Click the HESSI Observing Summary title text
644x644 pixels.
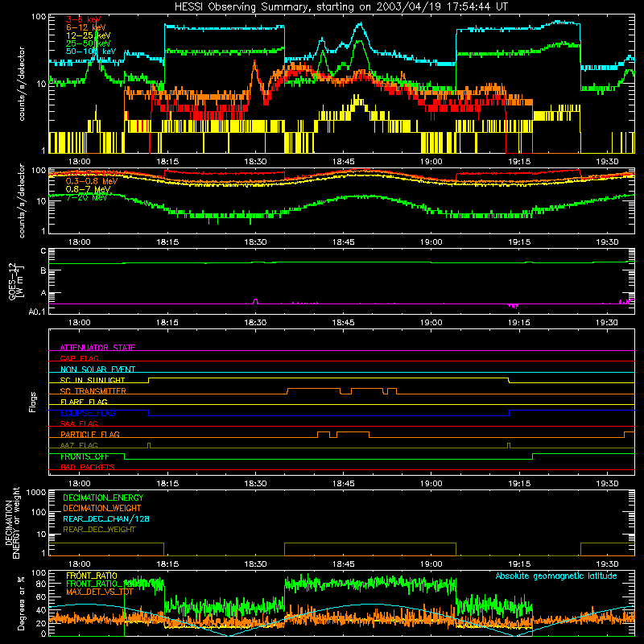(x=341, y=6)
